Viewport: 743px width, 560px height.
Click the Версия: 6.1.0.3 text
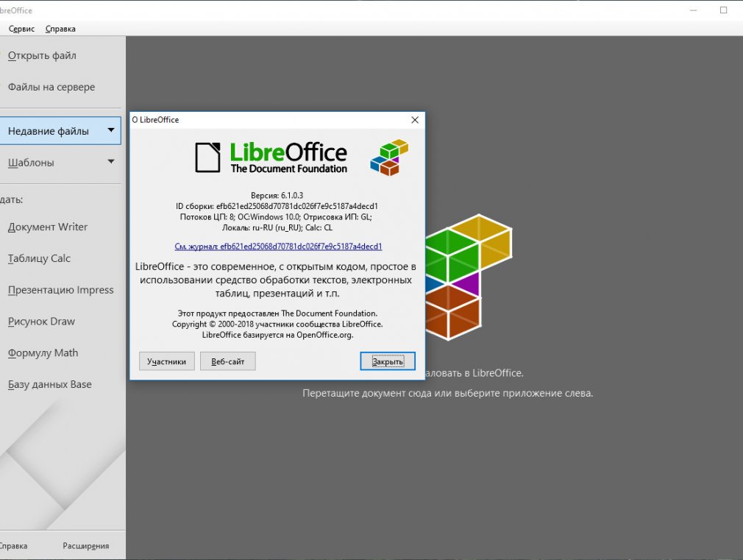point(277,195)
